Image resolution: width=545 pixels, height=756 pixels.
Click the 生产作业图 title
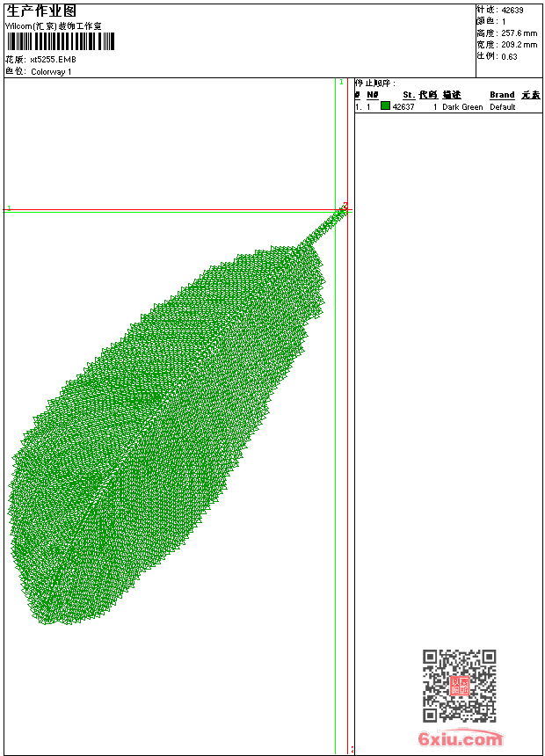point(41,11)
